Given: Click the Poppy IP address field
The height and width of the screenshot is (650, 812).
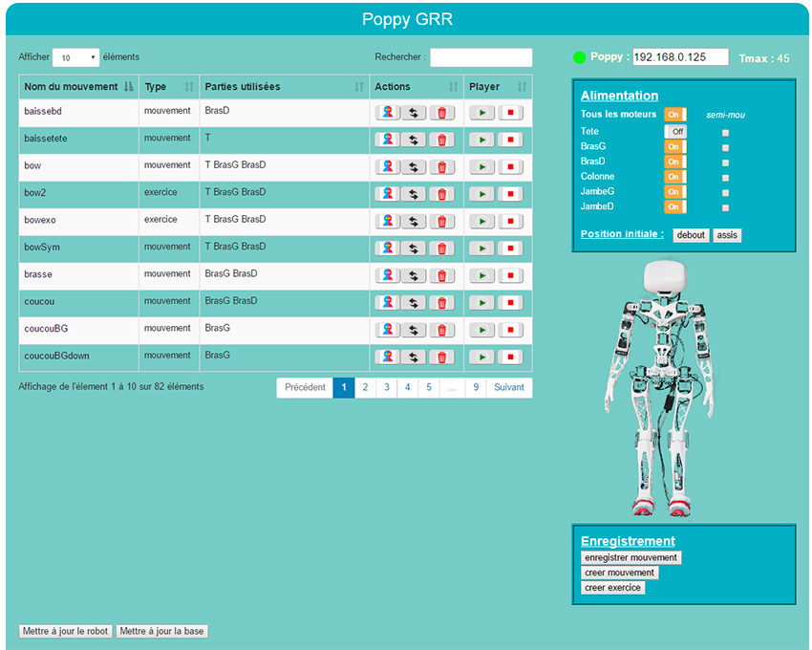Looking at the screenshot, I should [x=680, y=57].
